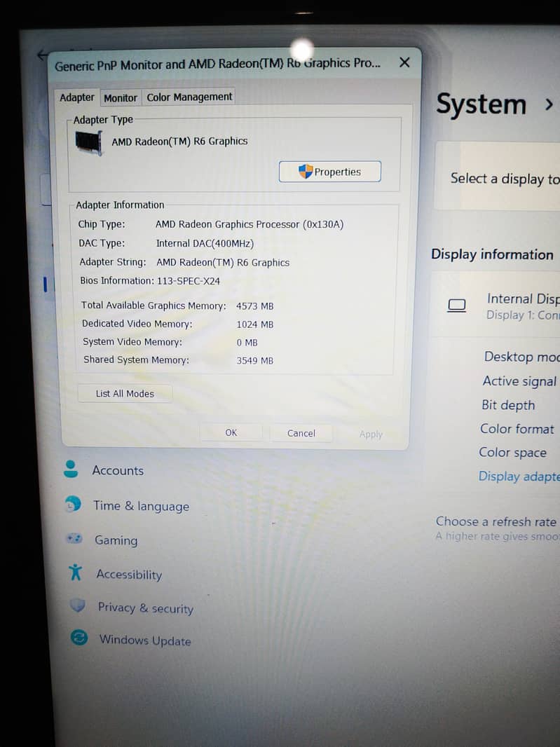Select the Adapter tab
The height and width of the screenshot is (747, 560).
click(x=76, y=97)
